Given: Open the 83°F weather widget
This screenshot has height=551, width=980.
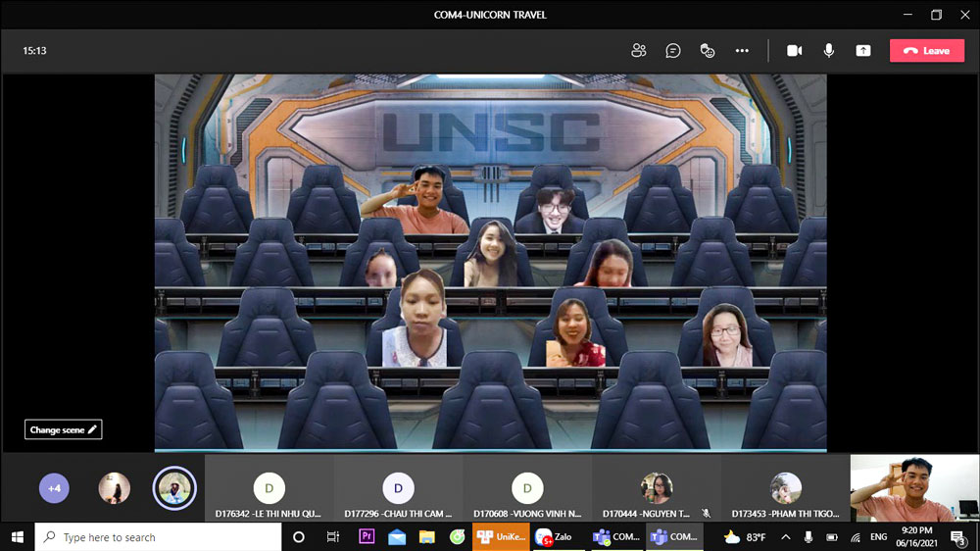Looking at the screenshot, I should (x=745, y=537).
